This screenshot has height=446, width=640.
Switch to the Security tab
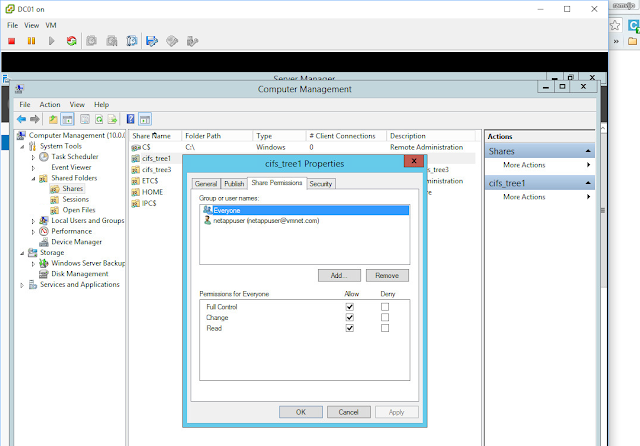[320, 184]
